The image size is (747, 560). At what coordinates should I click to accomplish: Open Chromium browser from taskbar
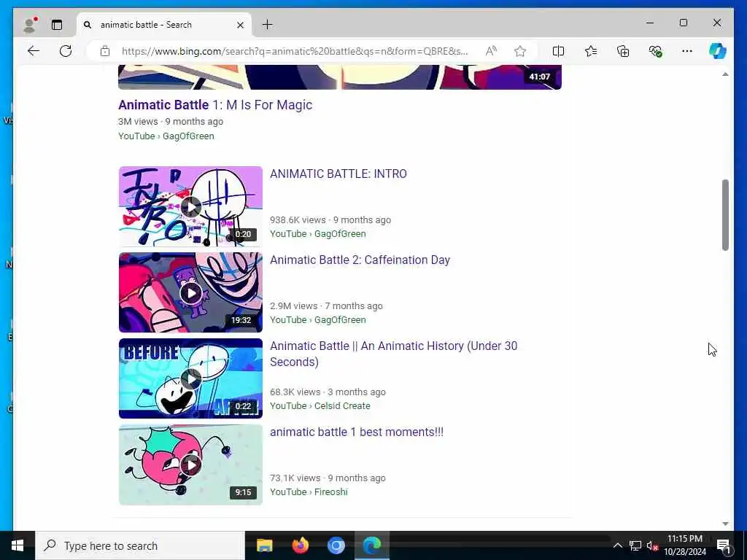[336, 545]
